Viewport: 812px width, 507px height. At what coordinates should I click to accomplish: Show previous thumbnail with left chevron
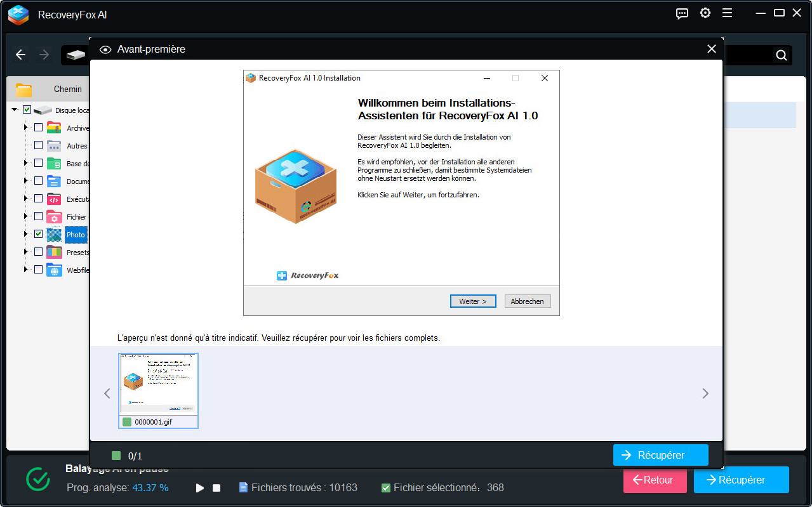tap(107, 393)
